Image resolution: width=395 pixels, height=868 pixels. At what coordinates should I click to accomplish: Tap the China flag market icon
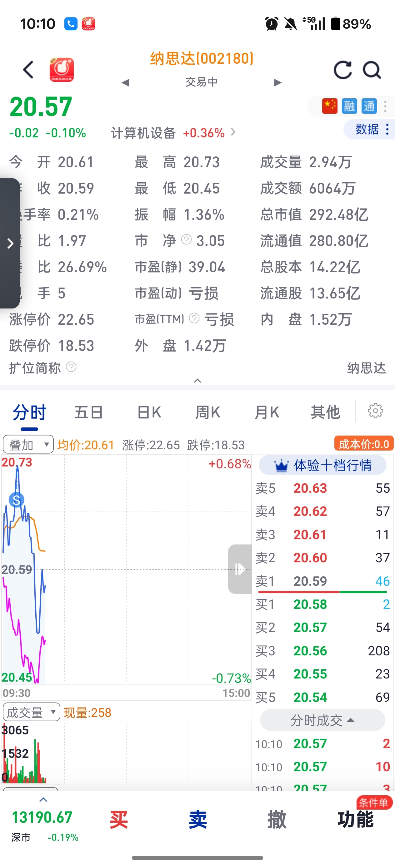tap(330, 106)
